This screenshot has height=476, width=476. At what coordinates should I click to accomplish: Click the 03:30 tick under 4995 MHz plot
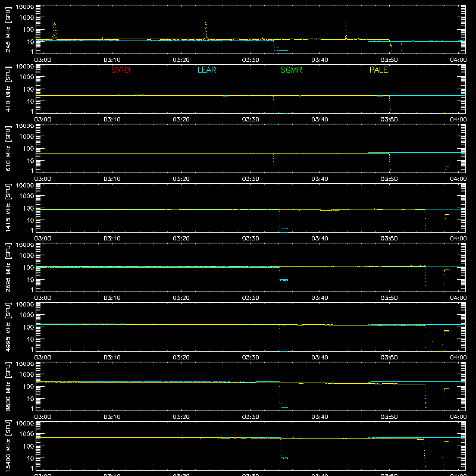click(x=250, y=358)
